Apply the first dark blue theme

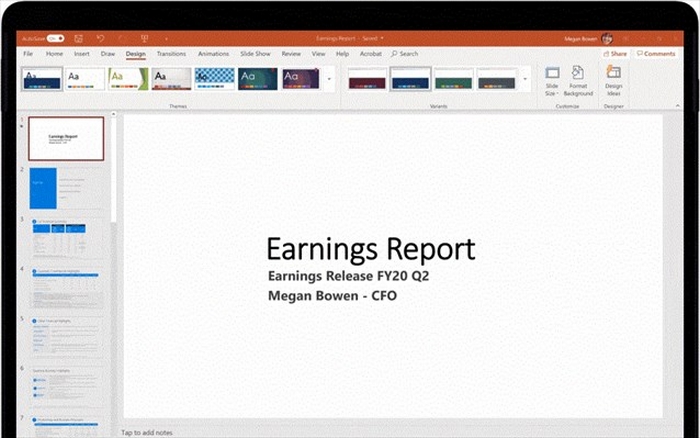(42, 79)
